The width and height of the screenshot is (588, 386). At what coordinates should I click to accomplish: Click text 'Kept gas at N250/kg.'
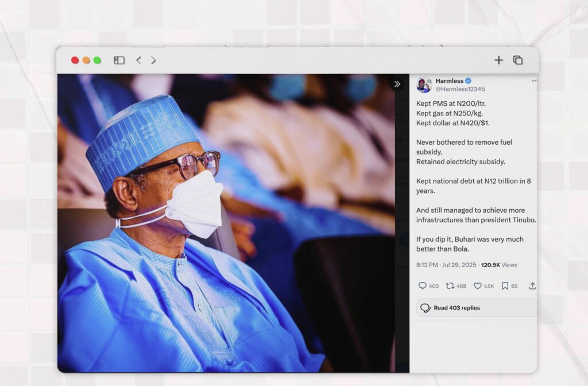click(x=450, y=113)
